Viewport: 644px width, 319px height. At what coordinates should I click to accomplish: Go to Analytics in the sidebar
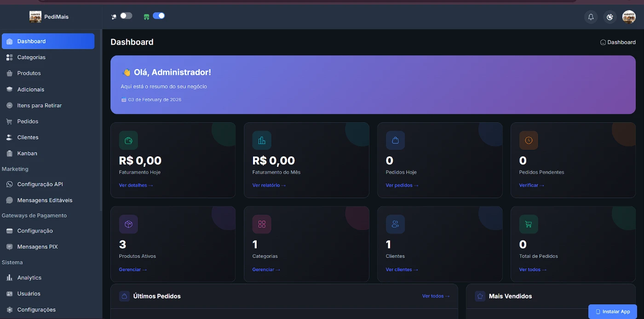pos(29,278)
